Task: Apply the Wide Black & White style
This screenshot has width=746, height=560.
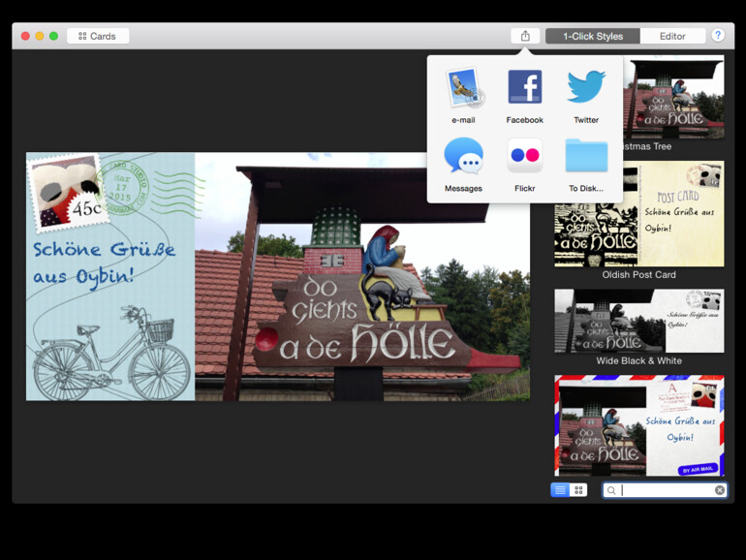Action: [x=638, y=321]
